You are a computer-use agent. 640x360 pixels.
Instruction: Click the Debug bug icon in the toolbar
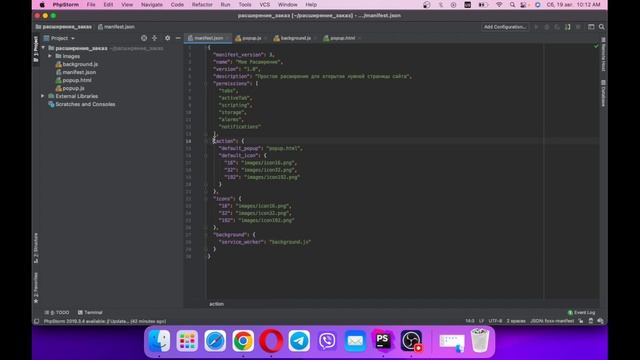tap(547, 27)
